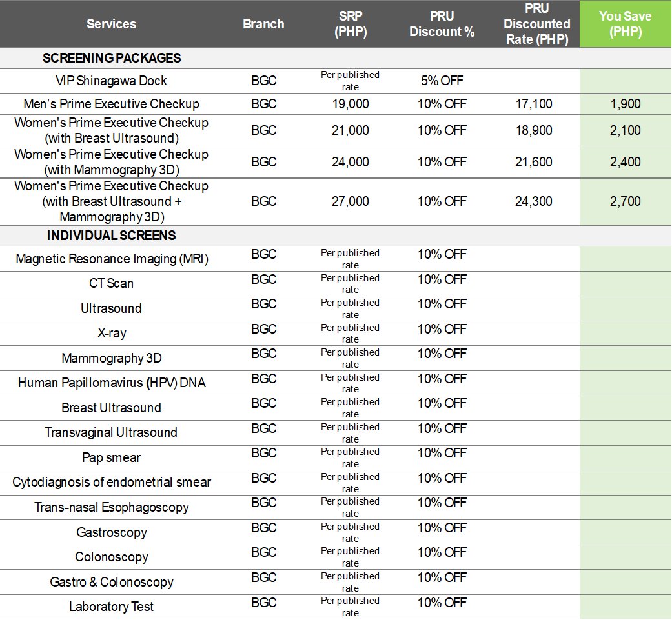The image size is (672, 622).
Task: Select the SCREENING PACKAGES section title
Action: click(112, 58)
